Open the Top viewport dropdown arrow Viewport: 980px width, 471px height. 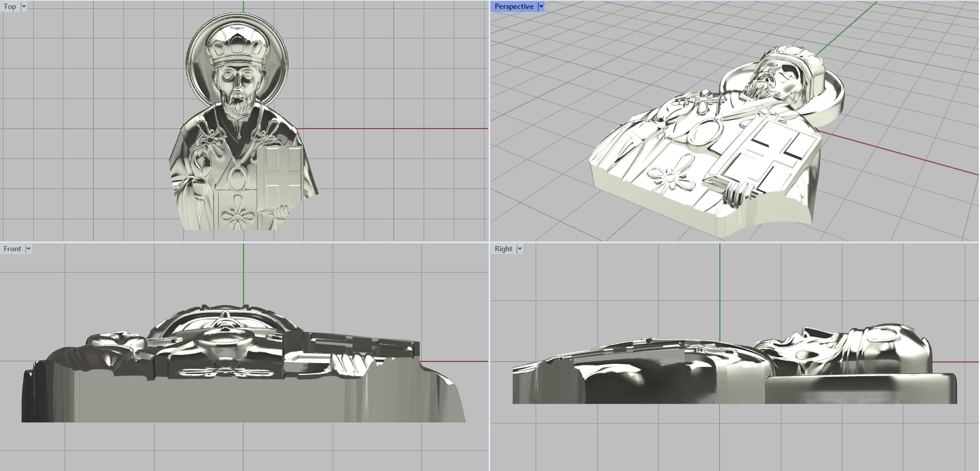click(x=24, y=7)
